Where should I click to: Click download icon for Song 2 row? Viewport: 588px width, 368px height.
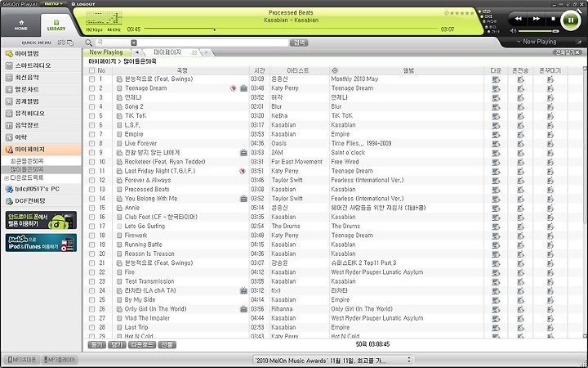tap(496, 106)
